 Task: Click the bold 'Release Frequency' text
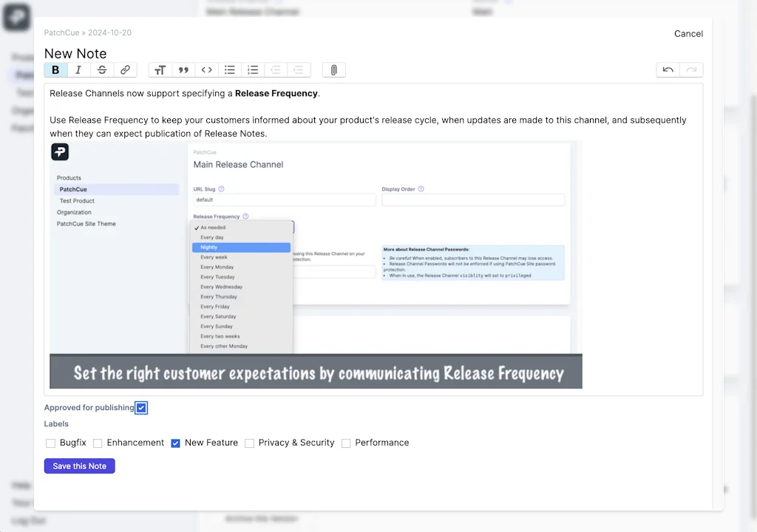[276, 94]
